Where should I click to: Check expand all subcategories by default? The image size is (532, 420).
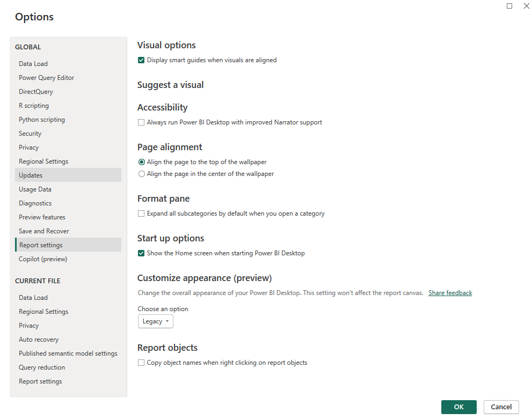tap(141, 213)
